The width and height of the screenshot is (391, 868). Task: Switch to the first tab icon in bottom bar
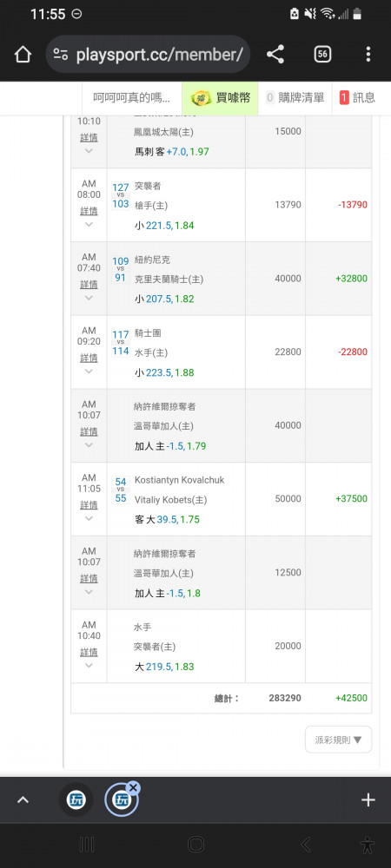click(x=76, y=800)
